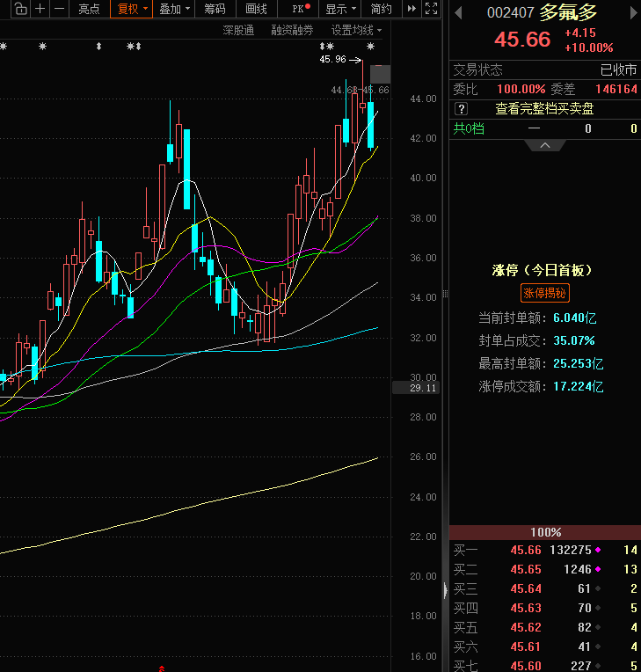Click the lone up-down arrow marker at chart top
The width and height of the screenshot is (641, 672).
[x=99, y=46]
